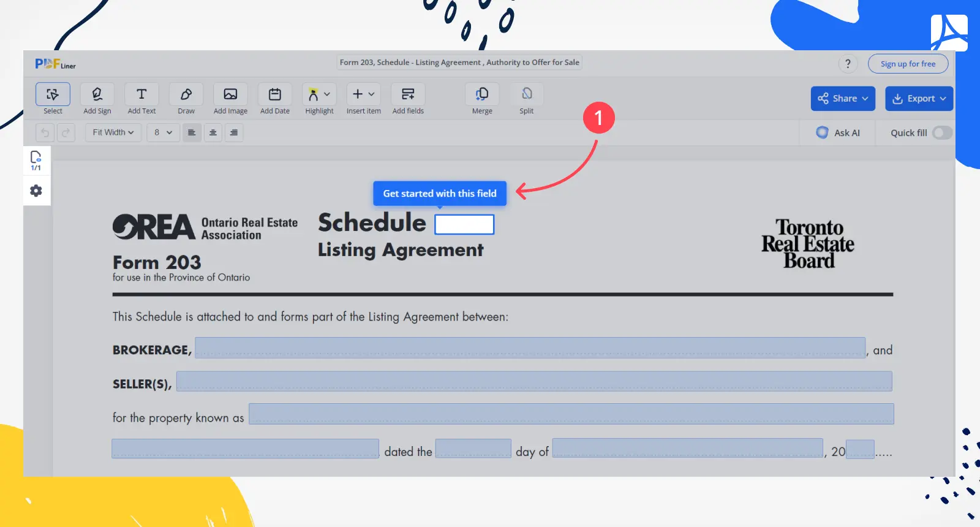The height and width of the screenshot is (527, 980).
Task: Open the Share menu
Action: (x=843, y=99)
